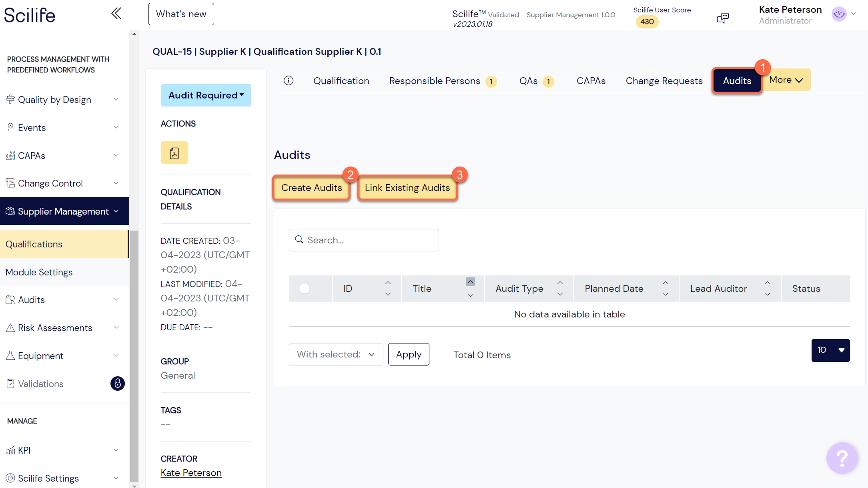
Task: Select the Audits tab
Action: pos(737,81)
